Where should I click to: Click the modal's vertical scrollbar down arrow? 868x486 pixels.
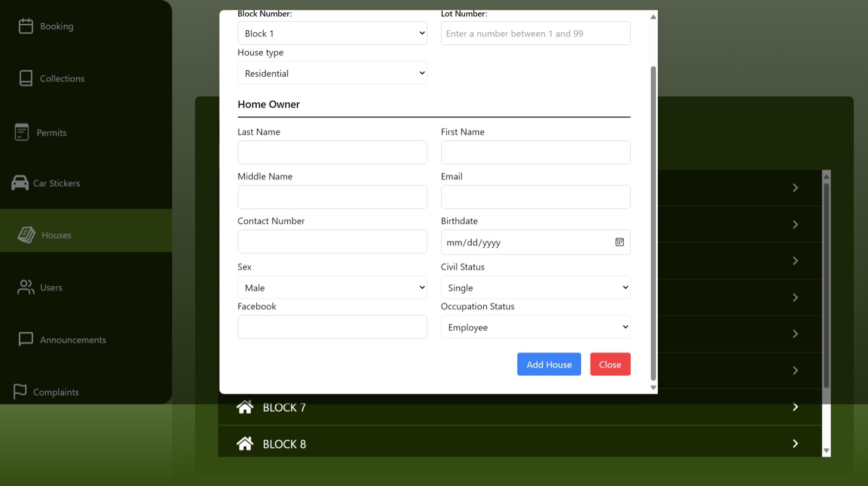pyautogui.click(x=653, y=388)
